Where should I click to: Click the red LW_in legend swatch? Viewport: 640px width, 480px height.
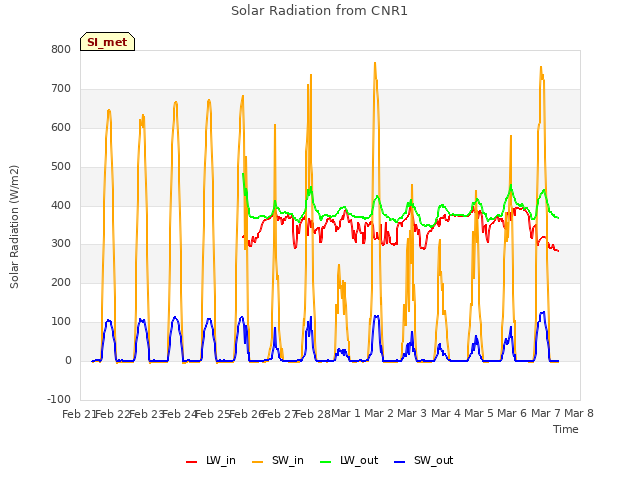tap(191, 462)
